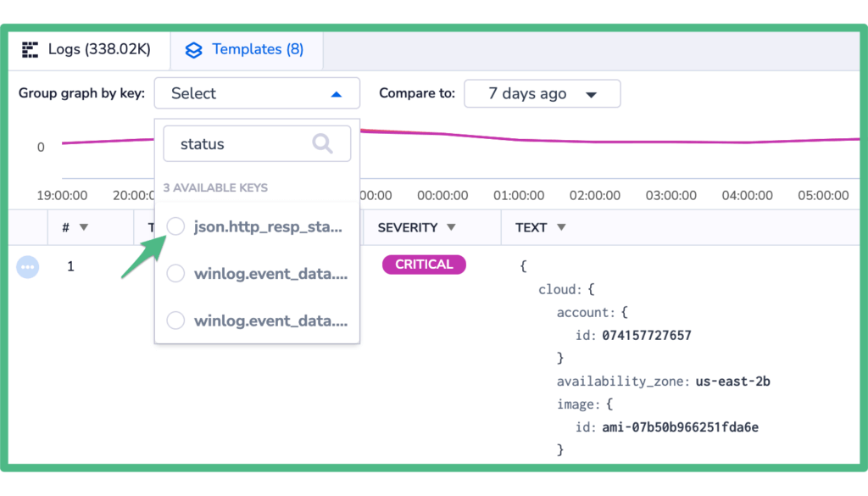Collapse the Select dropdown blue arrow

point(336,94)
